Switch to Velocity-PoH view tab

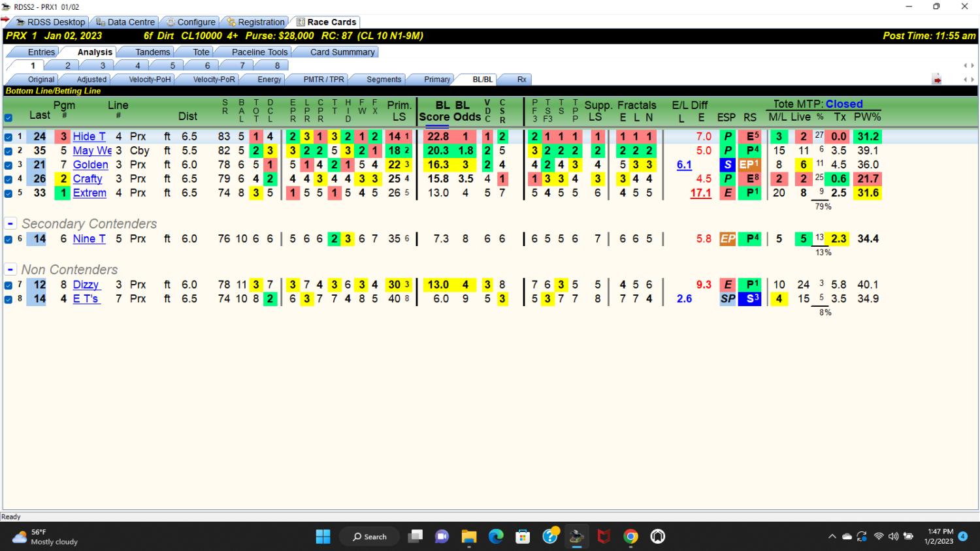tap(150, 80)
